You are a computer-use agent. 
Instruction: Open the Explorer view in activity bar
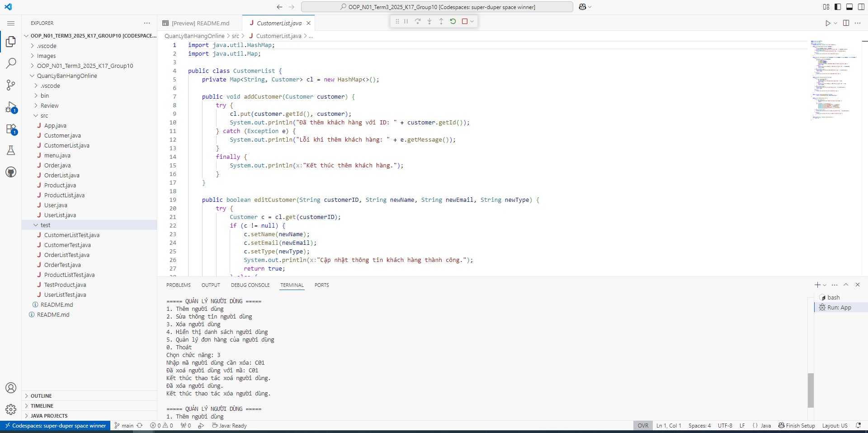(11, 42)
